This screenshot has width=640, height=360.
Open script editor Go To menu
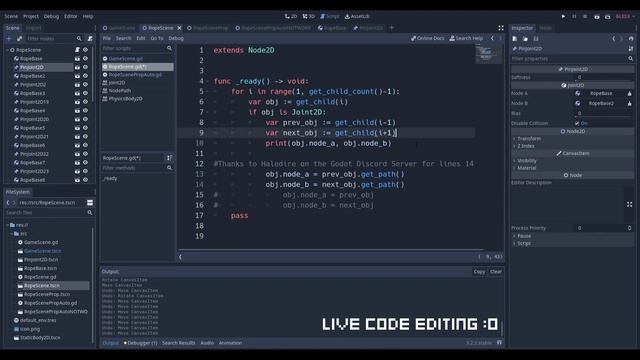(157, 38)
